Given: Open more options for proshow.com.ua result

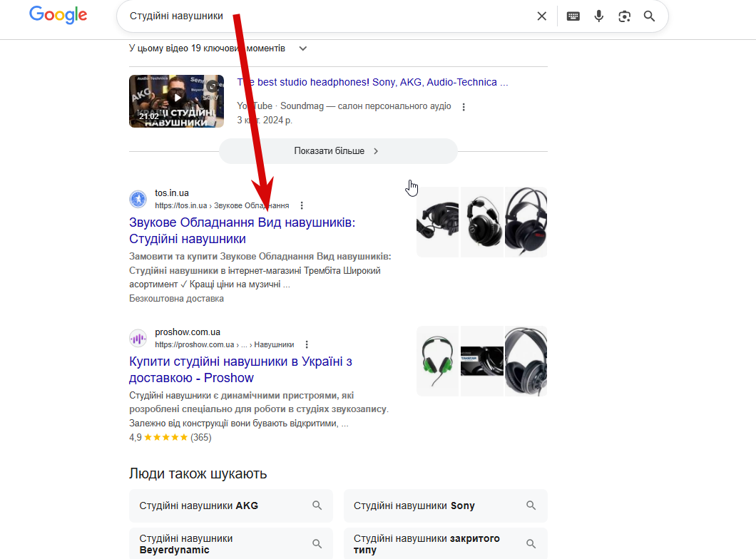Looking at the screenshot, I should [307, 344].
